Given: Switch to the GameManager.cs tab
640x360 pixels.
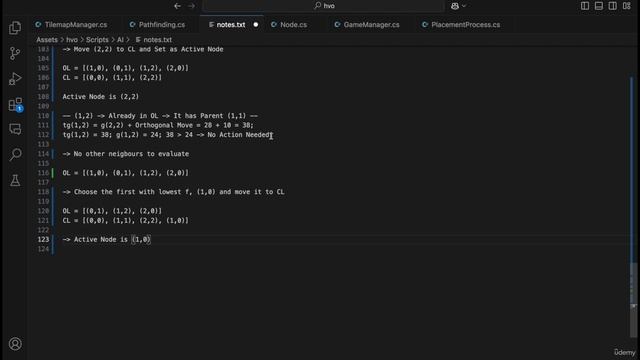Looking at the screenshot, I should 367,24.
